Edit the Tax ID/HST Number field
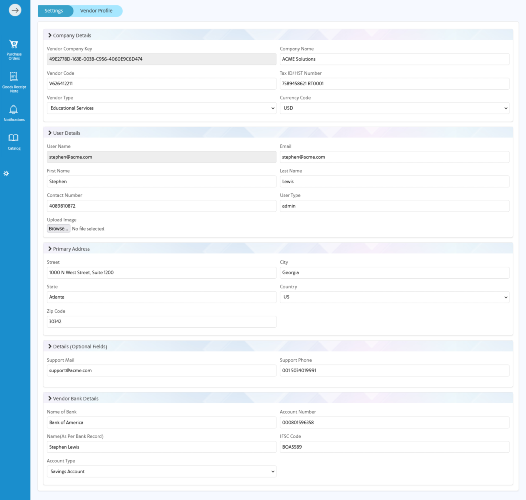 [x=394, y=83]
